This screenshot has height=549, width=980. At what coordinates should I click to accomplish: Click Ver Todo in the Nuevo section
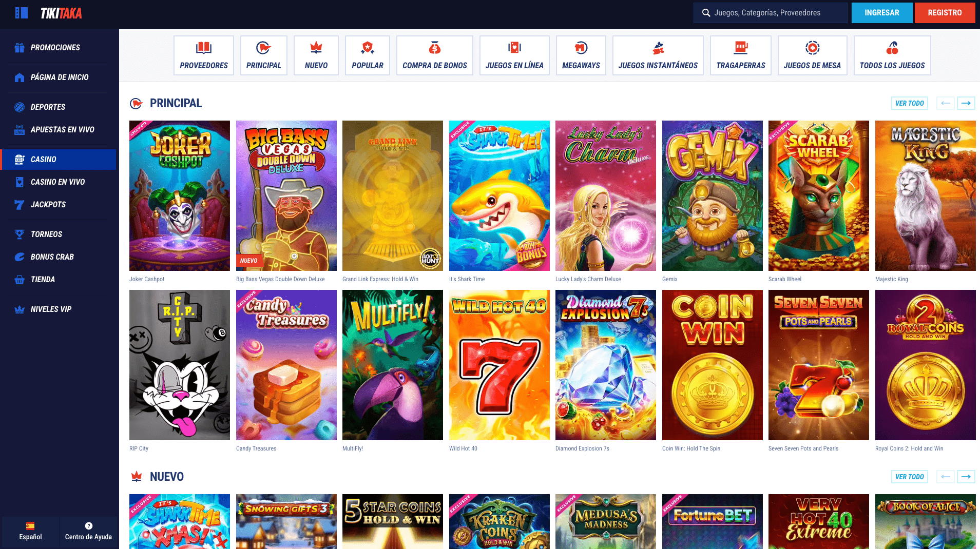point(910,477)
